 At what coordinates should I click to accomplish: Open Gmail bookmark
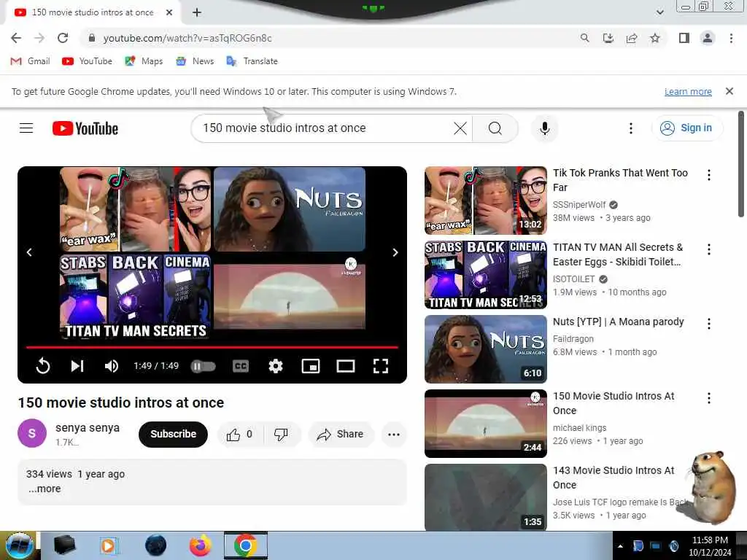pyautogui.click(x=30, y=61)
